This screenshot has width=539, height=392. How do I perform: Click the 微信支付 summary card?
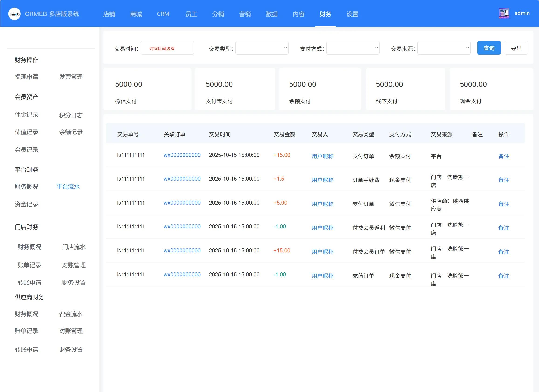147,89
